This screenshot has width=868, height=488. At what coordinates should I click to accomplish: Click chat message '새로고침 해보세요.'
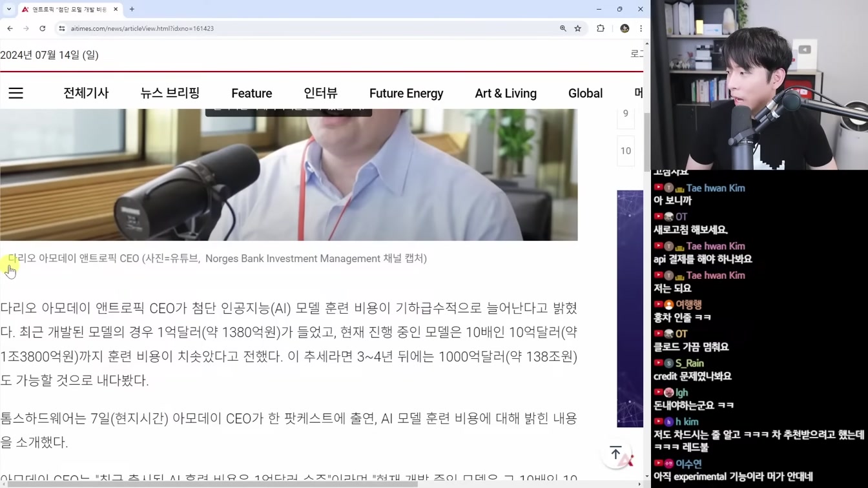690,230
